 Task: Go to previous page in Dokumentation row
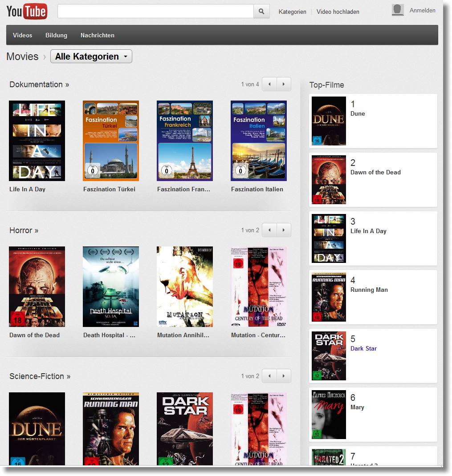click(269, 84)
